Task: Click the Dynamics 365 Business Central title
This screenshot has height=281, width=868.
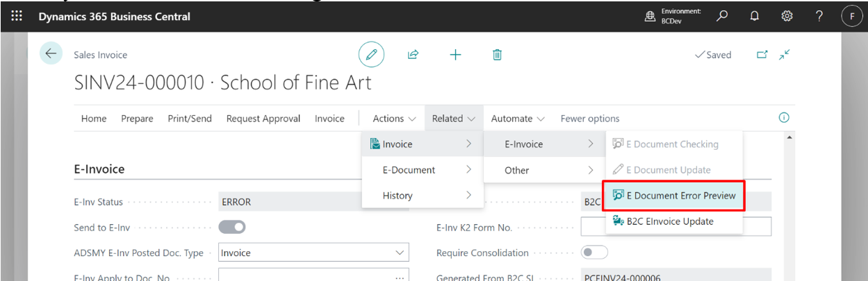Action: (114, 16)
